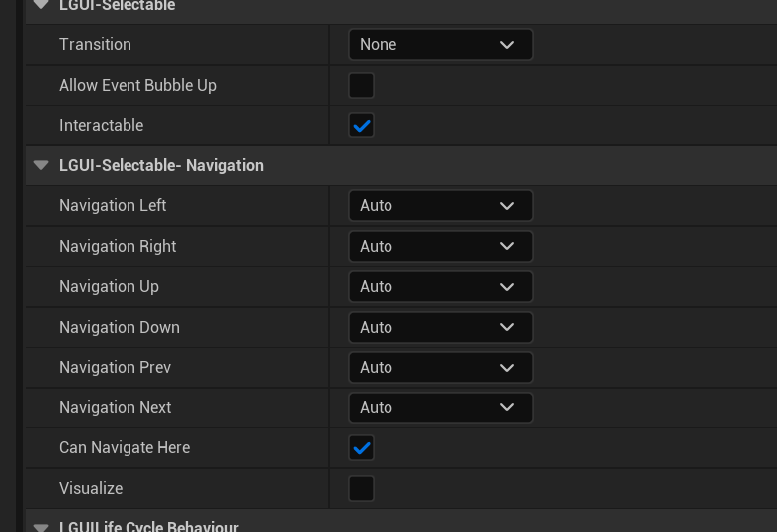The image size is (777, 532).
Task: Open the Transition dropdown
Action: [439, 44]
